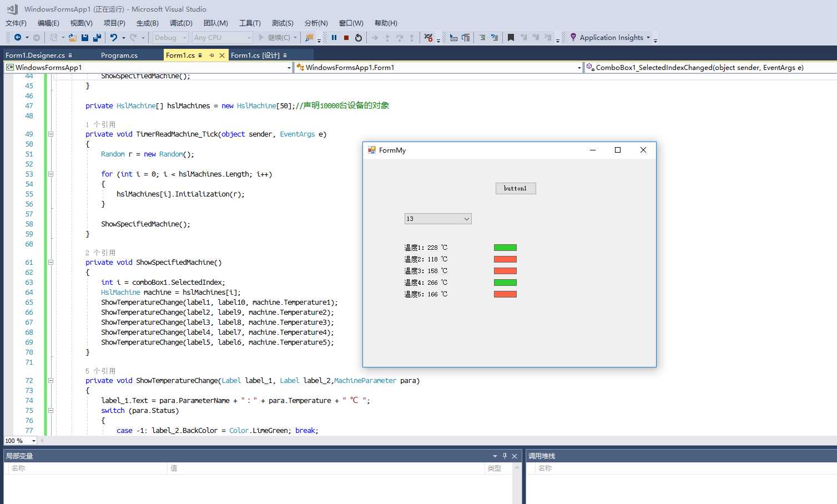Click the Step Out icon
The width and height of the screenshot is (837, 504).
pos(412,38)
